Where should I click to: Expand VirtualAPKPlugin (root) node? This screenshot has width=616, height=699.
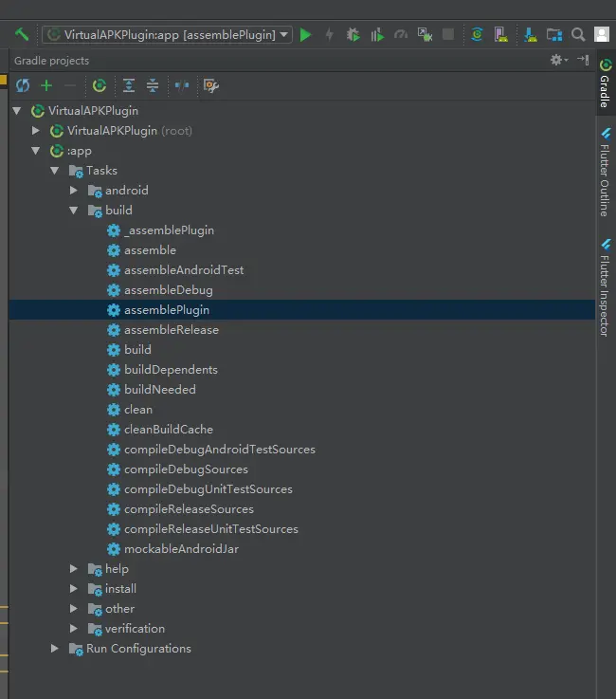coord(36,131)
